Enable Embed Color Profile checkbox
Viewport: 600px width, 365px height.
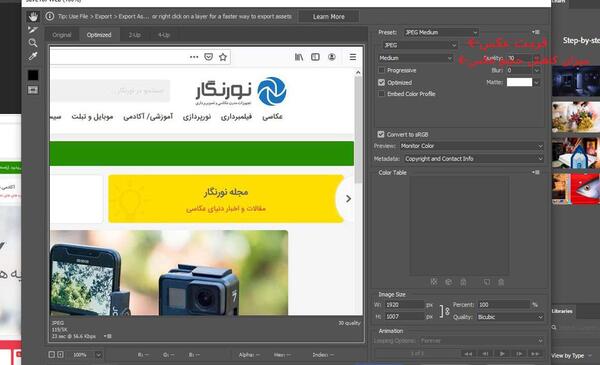(x=382, y=94)
